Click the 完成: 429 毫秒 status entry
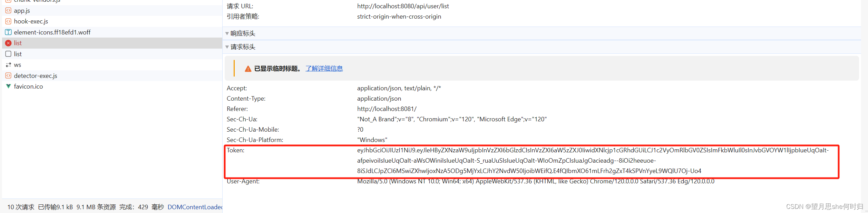Viewport: 868px width, 213px height. pos(142,207)
